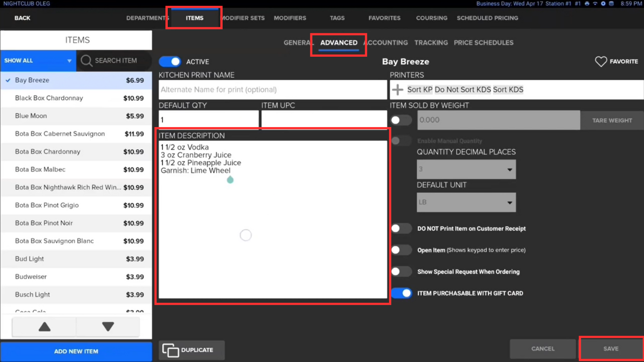Disable the Active toggle

[170, 62]
